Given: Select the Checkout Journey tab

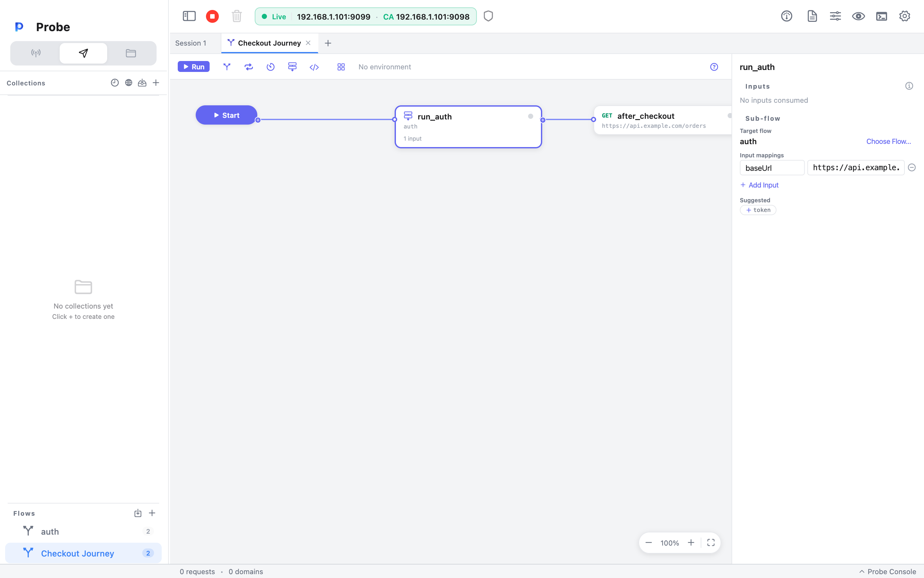Looking at the screenshot, I should (269, 43).
